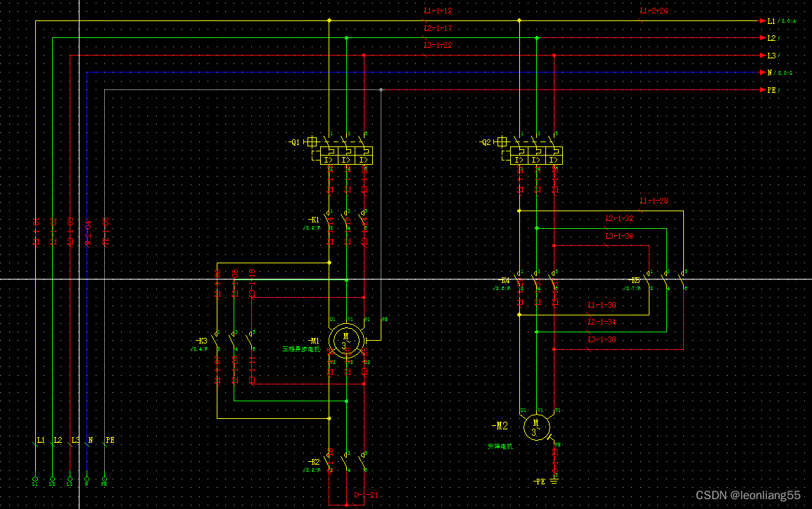
Task: Click the L2 interruption point arrow
Action: 762,38
